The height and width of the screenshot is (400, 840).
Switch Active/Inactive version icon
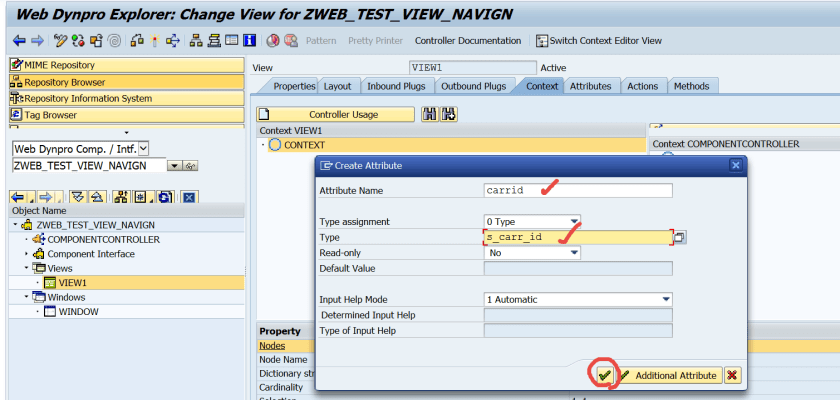point(78,41)
